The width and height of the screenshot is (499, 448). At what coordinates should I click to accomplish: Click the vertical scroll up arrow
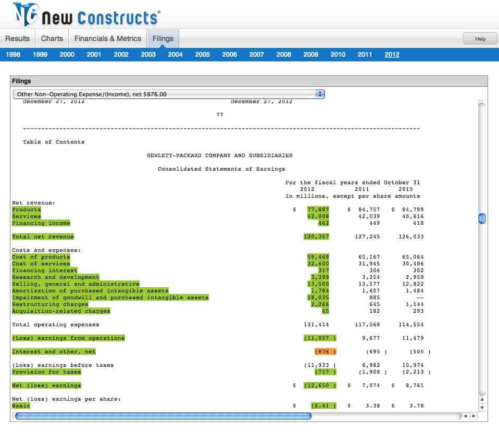point(482,399)
